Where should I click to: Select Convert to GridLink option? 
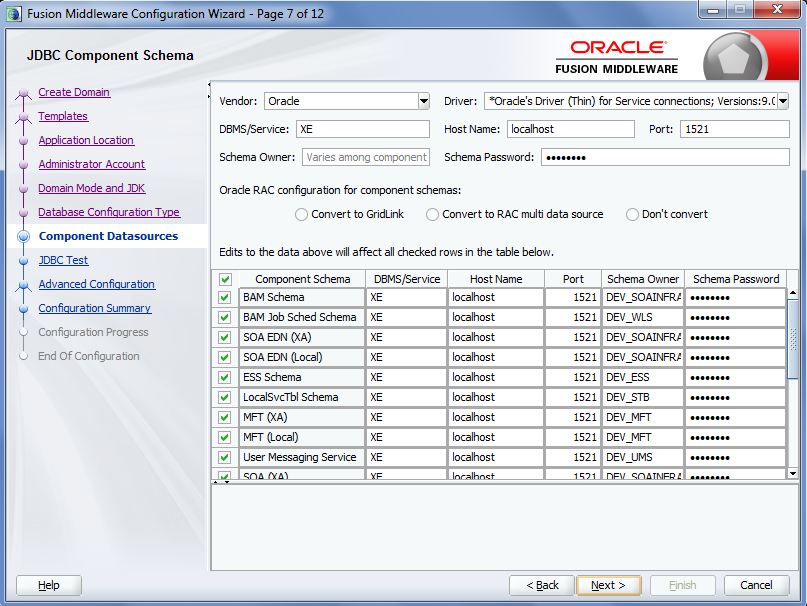[302, 214]
